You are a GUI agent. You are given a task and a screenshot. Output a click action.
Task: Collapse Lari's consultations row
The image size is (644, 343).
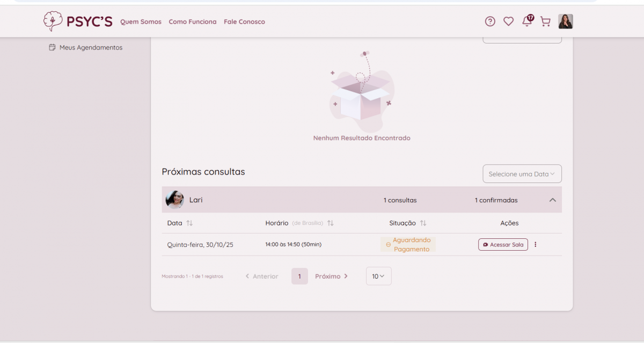point(552,200)
